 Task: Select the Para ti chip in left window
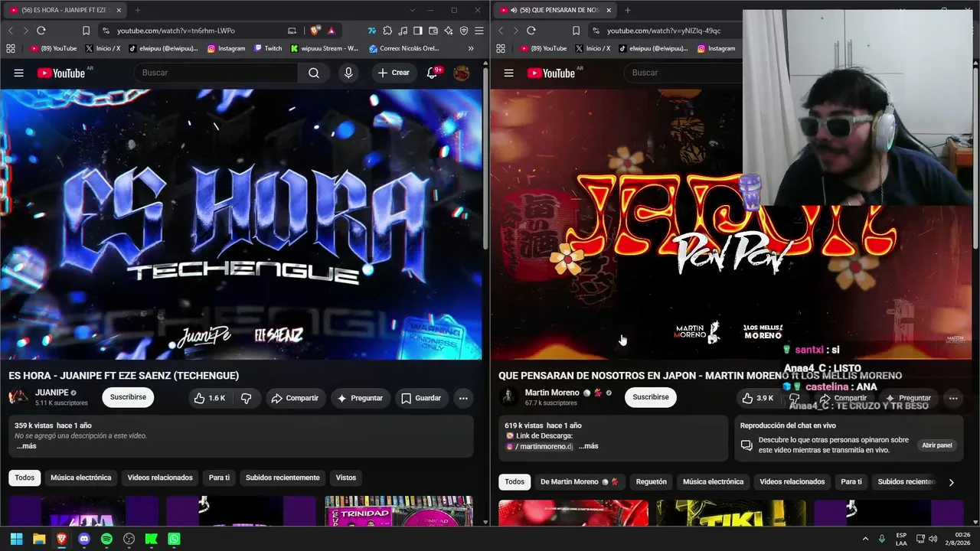click(219, 478)
